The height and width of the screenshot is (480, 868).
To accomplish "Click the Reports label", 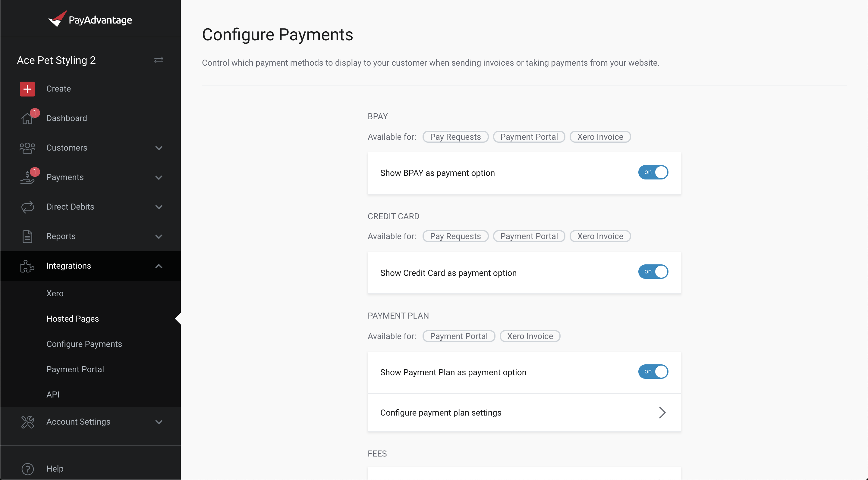I will click(61, 236).
